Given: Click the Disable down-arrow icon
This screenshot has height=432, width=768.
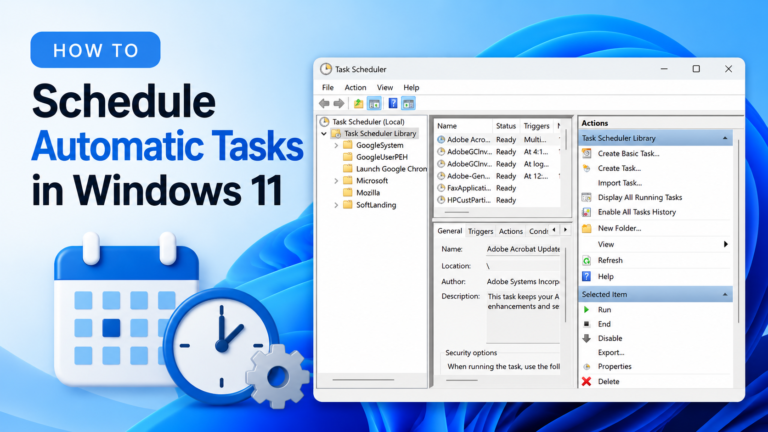Looking at the screenshot, I should pyautogui.click(x=587, y=338).
